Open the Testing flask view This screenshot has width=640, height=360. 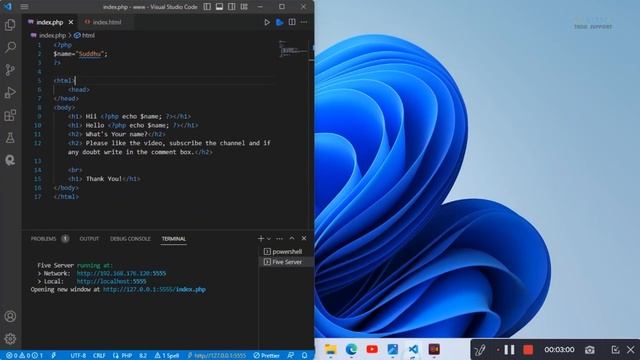(10, 138)
